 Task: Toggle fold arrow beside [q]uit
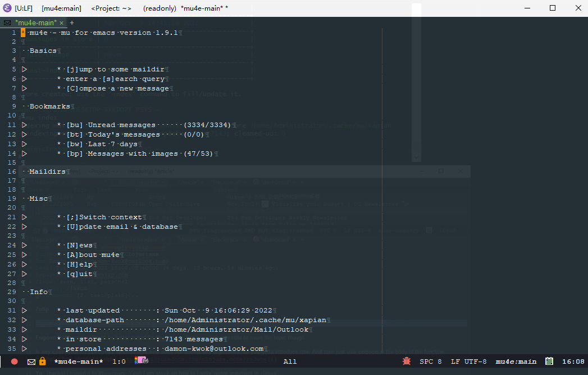click(x=24, y=274)
